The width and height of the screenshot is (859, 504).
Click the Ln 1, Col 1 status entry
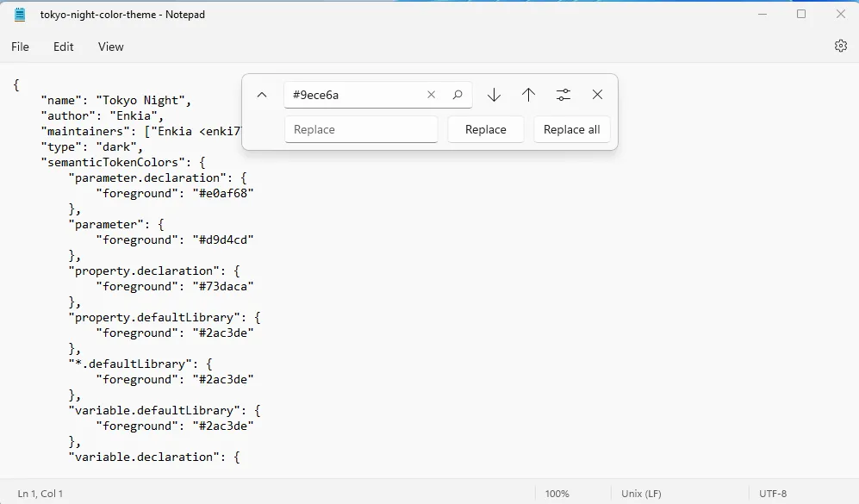point(40,494)
